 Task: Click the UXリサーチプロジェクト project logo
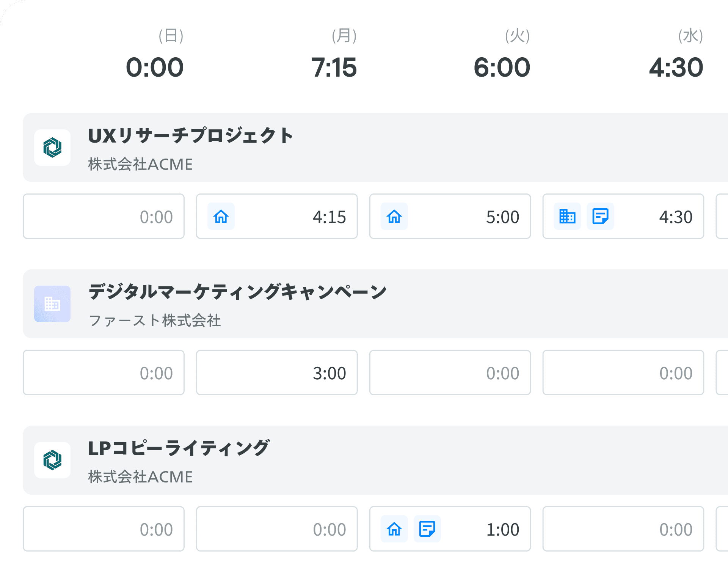pyautogui.click(x=52, y=148)
